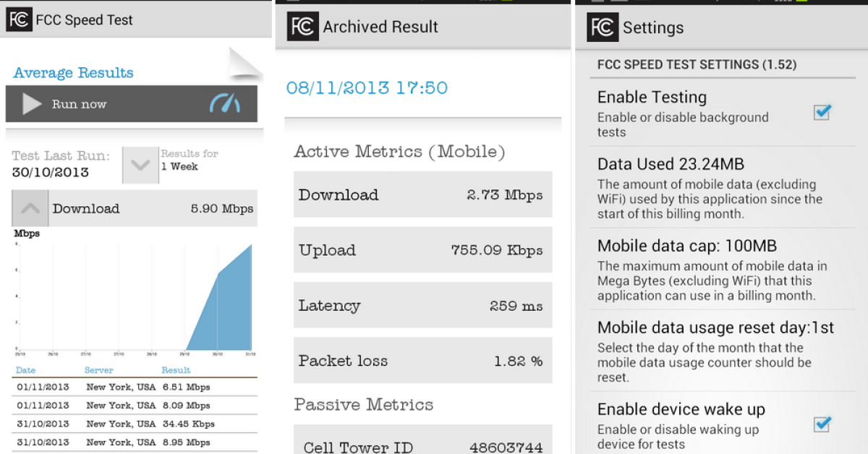Click the play triangle icon

(x=32, y=104)
